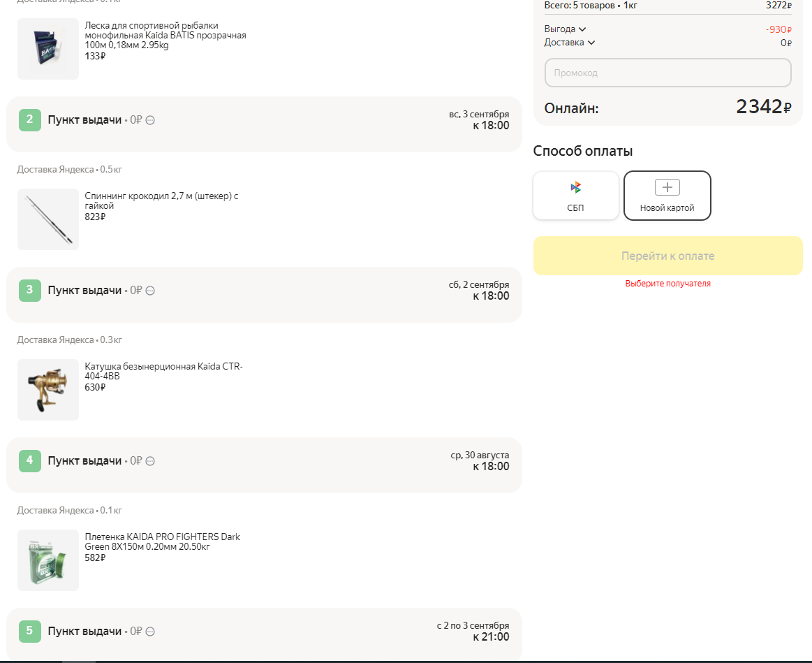Open the info icon beside pickup point 5
812x663 pixels.
coord(150,632)
